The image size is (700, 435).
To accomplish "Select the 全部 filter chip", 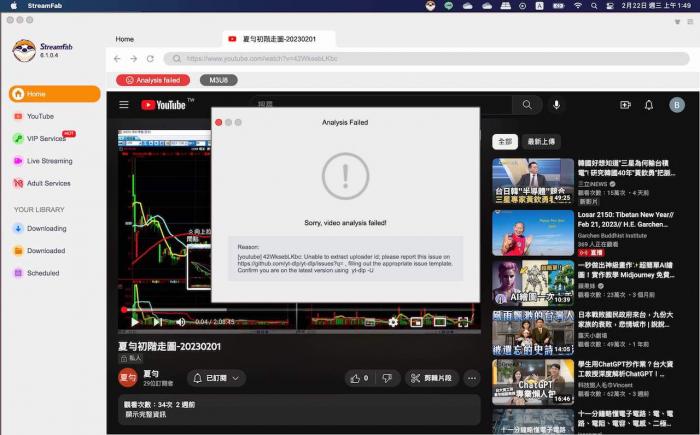I will pos(505,142).
